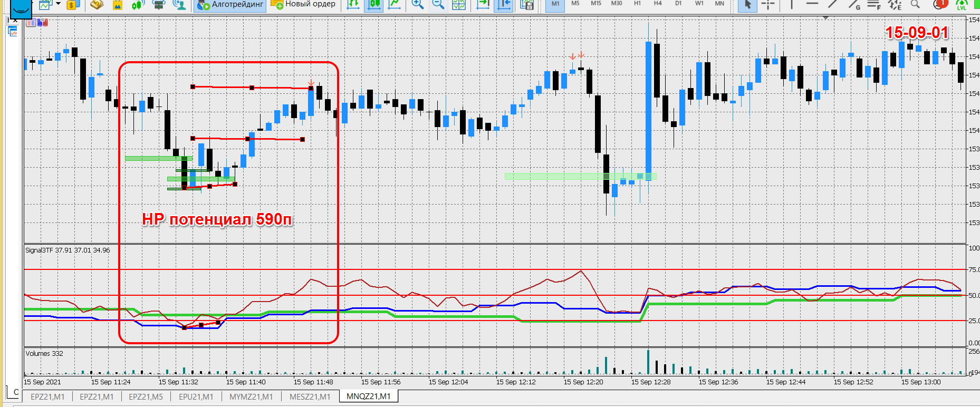
Task: Select the W1 timeframe
Action: click(699, 3)
